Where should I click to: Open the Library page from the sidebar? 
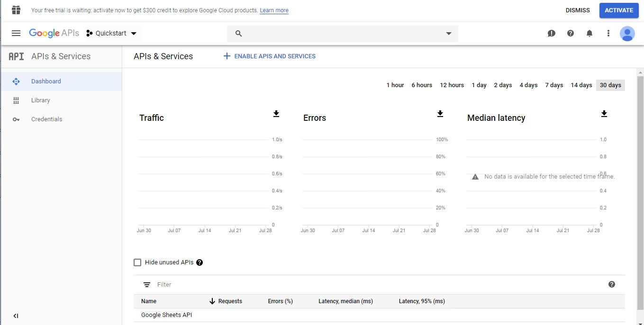pyautogui.click(x=40, y=100)
